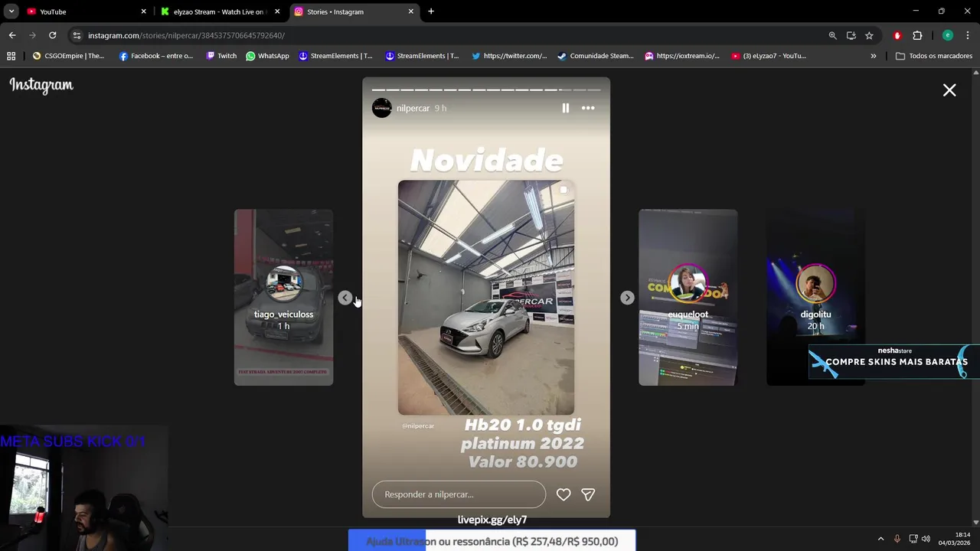Click the Instagram logo
The height and width of the screenshot is (551, 980).
click(41, 85)
